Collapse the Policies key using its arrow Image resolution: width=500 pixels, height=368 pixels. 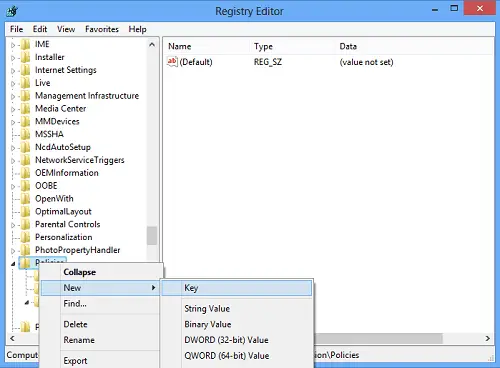point(13,264)
